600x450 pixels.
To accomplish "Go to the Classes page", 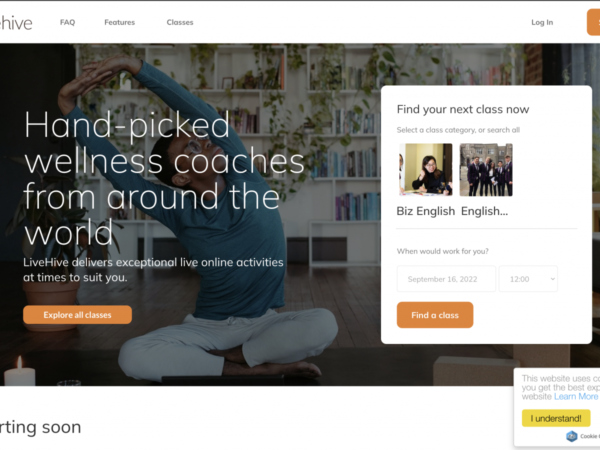I will [180, 22].
